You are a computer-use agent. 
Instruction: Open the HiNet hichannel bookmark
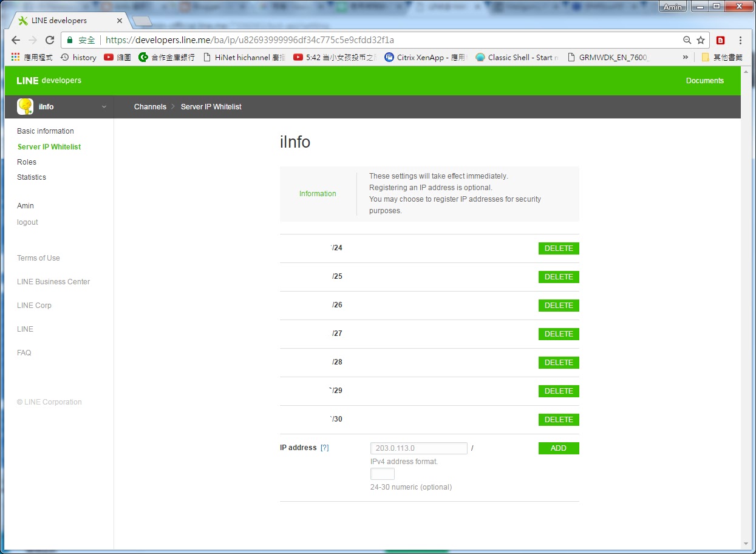[x=244, y=57]
